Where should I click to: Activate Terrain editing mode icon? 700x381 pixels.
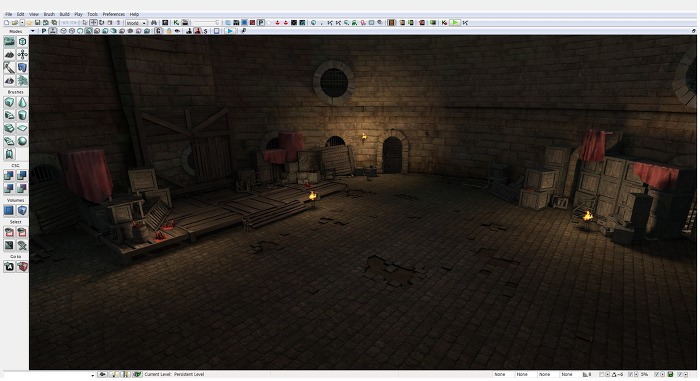point(9,54)
